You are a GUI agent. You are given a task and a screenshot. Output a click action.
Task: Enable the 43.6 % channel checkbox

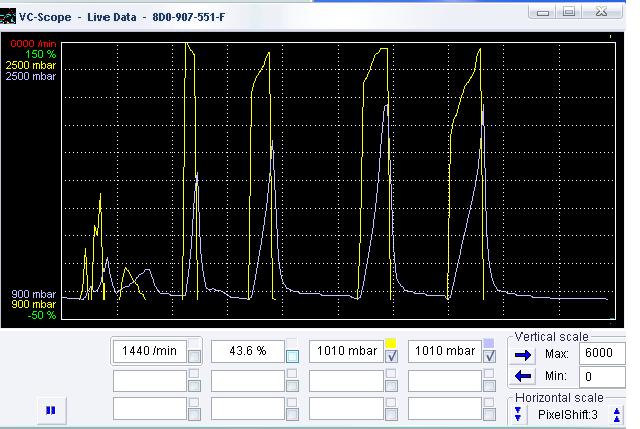coord(292,357)
